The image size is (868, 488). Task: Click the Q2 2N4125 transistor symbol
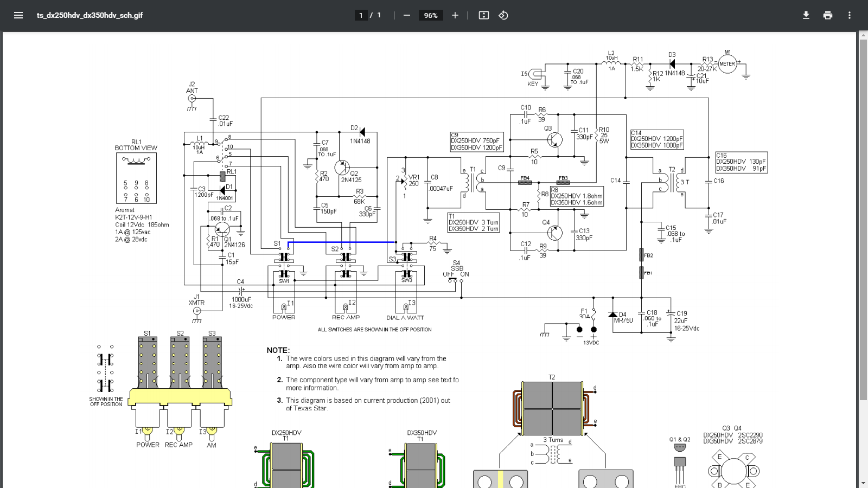[x=342, y=168]
